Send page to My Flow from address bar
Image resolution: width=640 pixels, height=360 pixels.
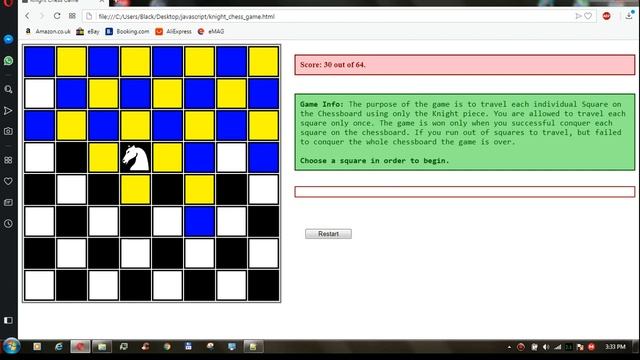pos(578,16)
